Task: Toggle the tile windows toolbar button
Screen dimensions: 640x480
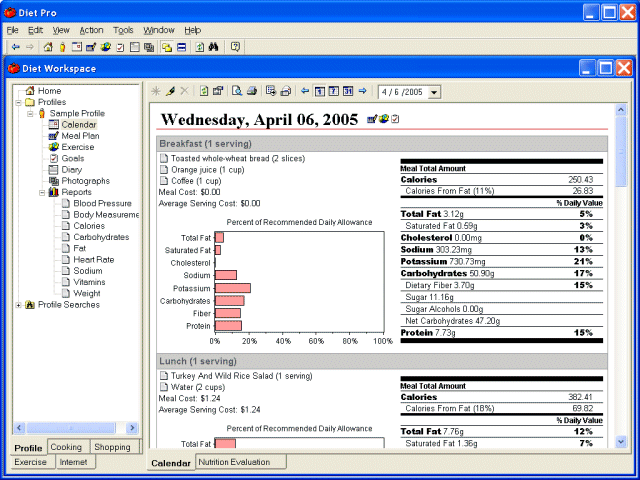Action: [182, 47]
